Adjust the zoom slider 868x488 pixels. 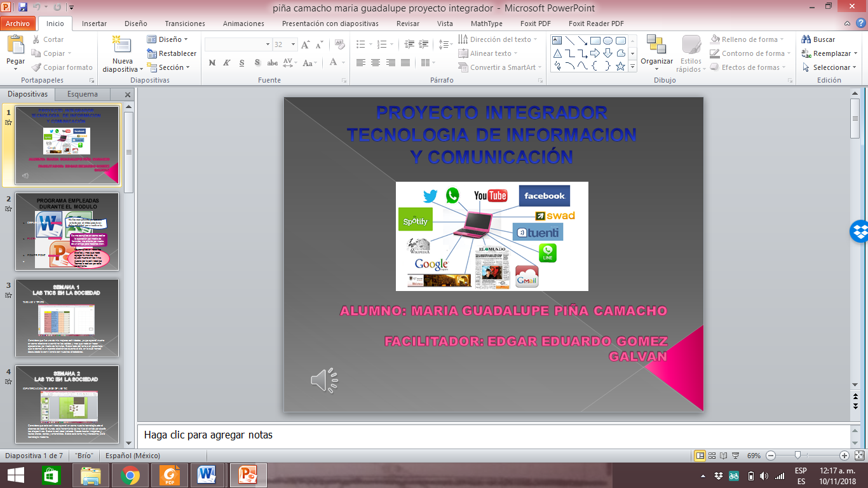coord(798,456)
